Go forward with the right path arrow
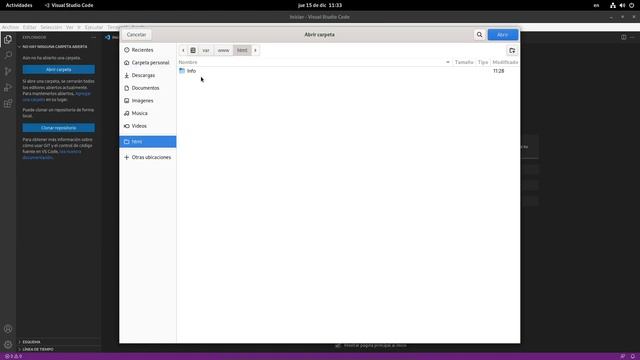The image size is (640, 360). click(x=256, y=50)
